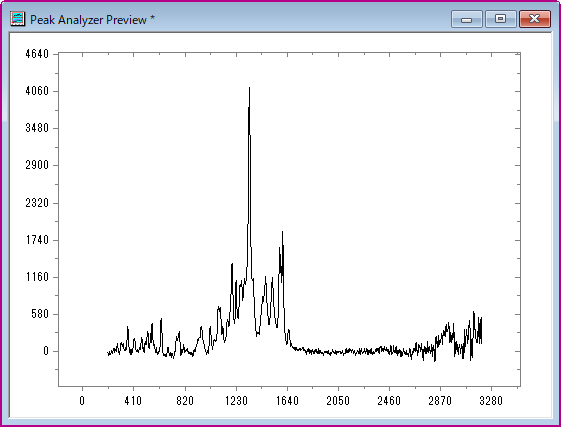This screenshot has height=427, width=561.
Task: Click the y-axis label 1740
Action: pos(37,240)
